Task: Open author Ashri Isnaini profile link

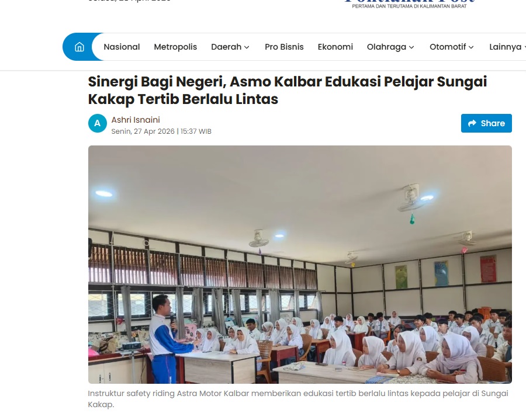Action: pyautogui.click(x=136, y=120)
